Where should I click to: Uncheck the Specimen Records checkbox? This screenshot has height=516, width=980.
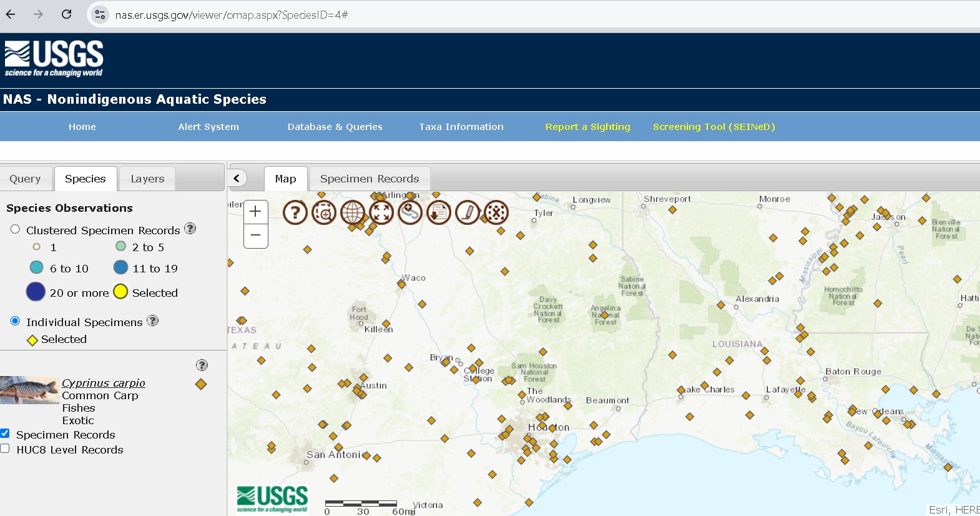[5, 434]
